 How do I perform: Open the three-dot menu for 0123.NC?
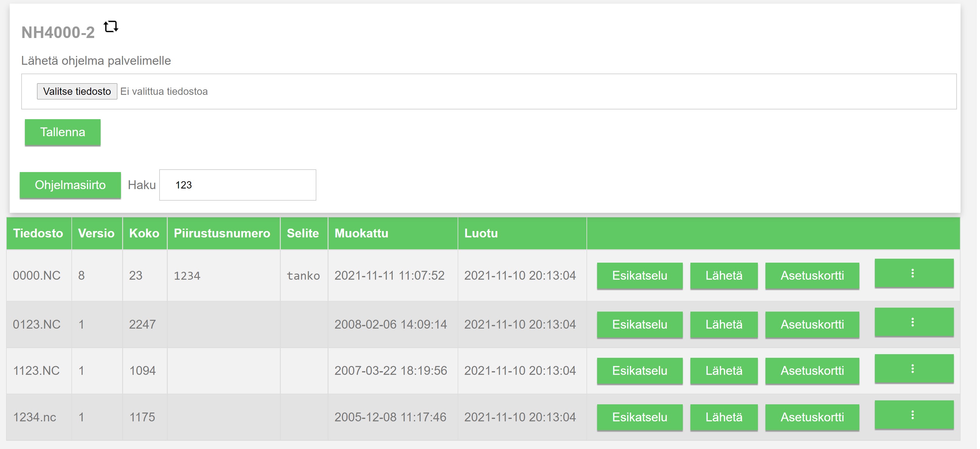pos(914,322)
